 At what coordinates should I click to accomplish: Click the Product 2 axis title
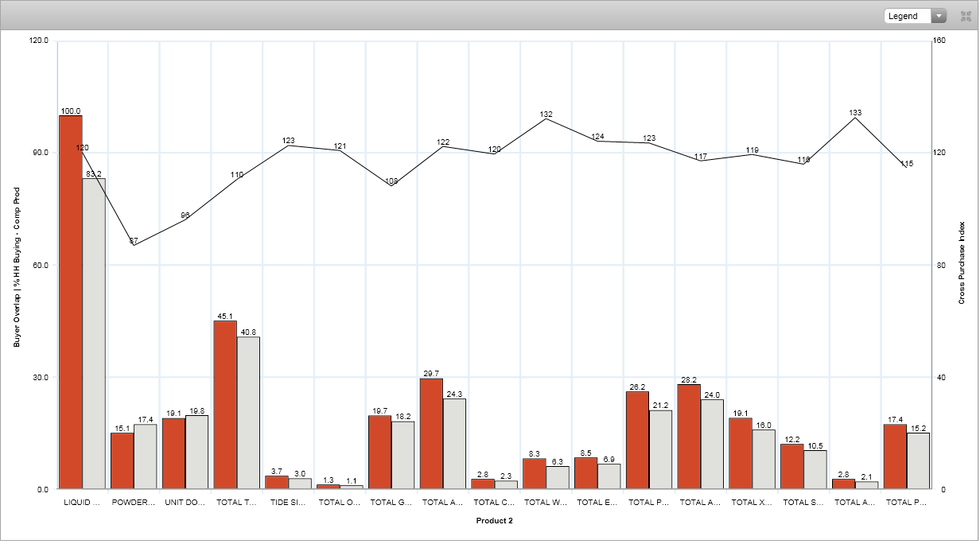tap(494, 521)
